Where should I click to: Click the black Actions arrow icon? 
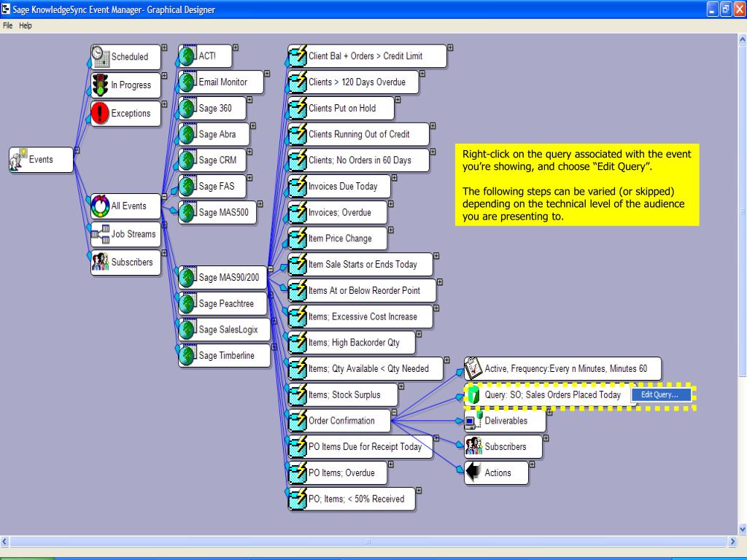473,472
